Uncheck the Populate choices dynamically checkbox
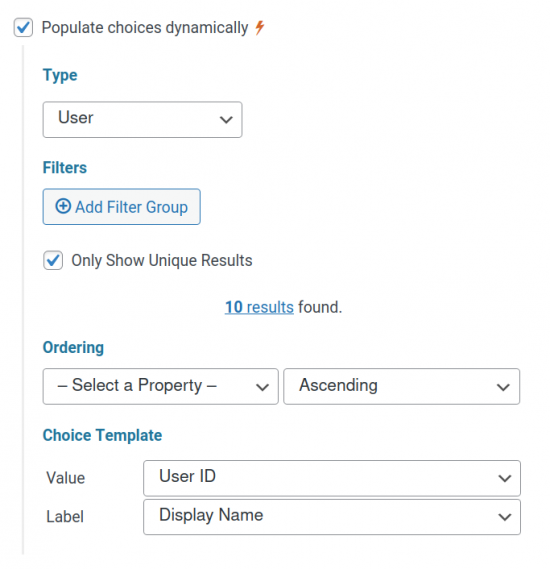This screenshot has width=550, height=569. point(23,28)
